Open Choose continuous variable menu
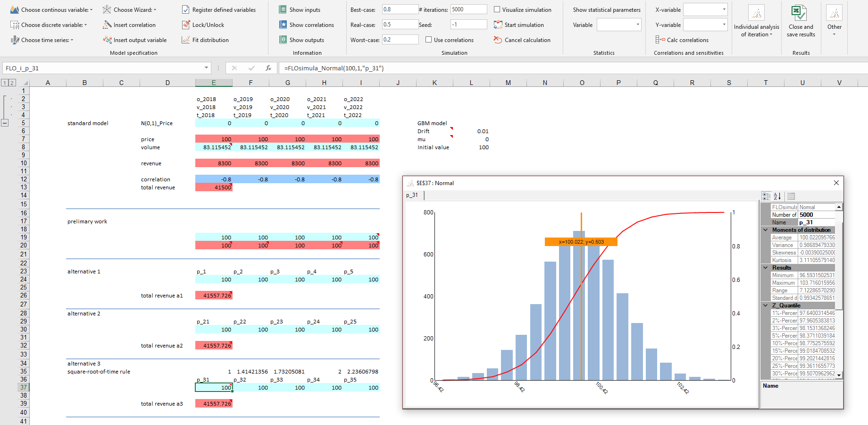This screenshot has height=425, width=868. [51, 10]
